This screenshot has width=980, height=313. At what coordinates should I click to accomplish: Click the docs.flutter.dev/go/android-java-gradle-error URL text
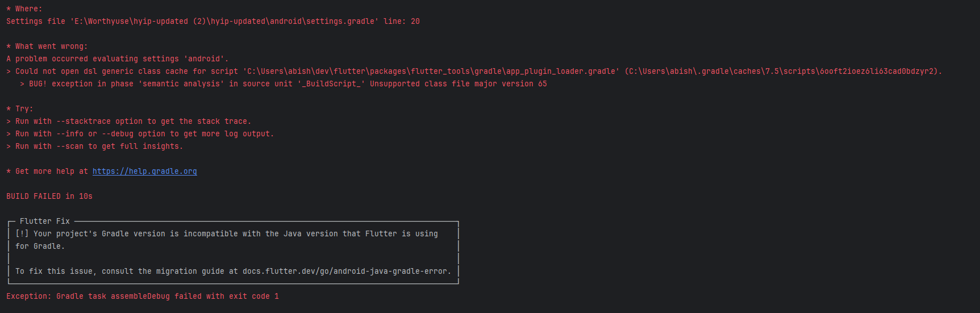coord(347,271)
